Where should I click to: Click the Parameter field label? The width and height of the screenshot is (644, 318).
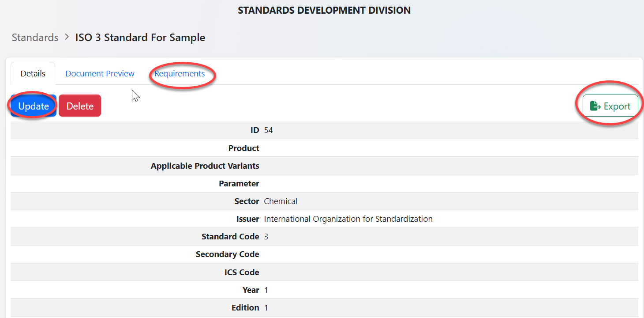click(x=239, y=183)
